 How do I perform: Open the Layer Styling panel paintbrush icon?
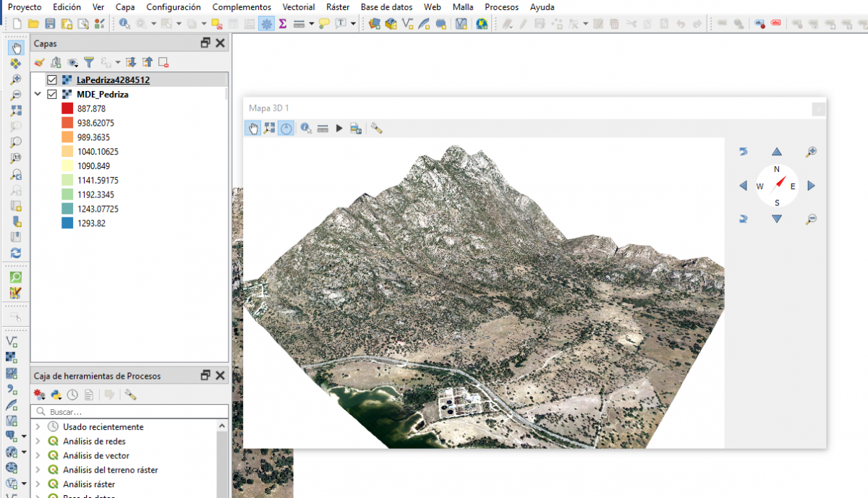pyautogui.click(x=38, y=62)
